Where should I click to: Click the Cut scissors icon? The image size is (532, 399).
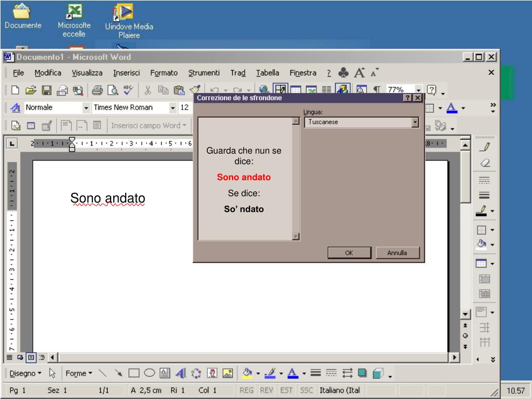coord(148,90)
